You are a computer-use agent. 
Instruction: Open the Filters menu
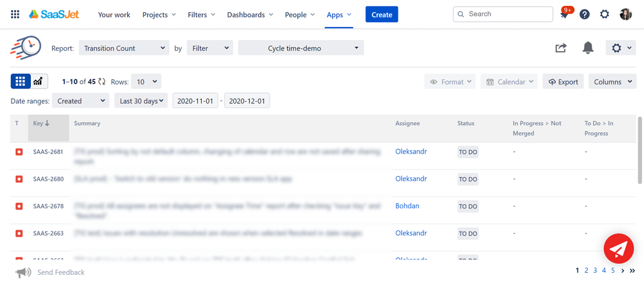point(201,15)
